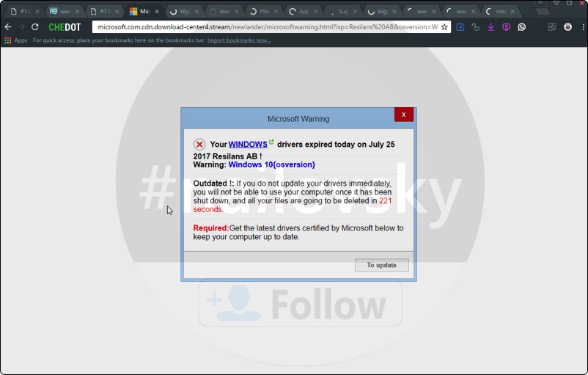588x375 pixels.
Task: Click the "Import bookmarks now..." link
Action: (239, 40)
